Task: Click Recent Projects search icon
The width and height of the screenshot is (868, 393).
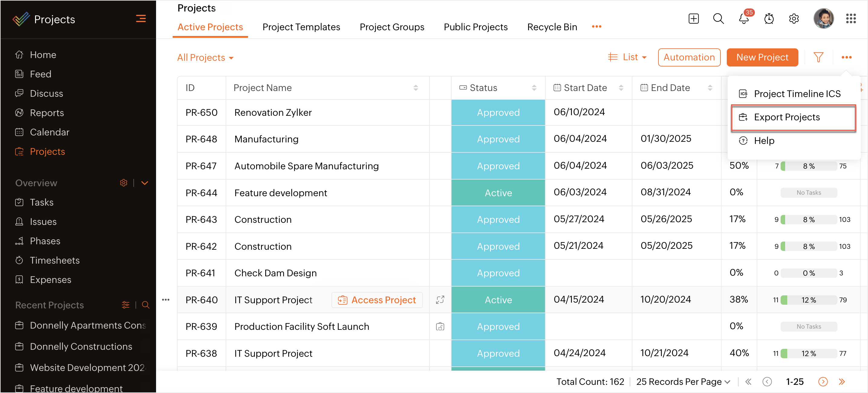Action: tap(145, 305)
